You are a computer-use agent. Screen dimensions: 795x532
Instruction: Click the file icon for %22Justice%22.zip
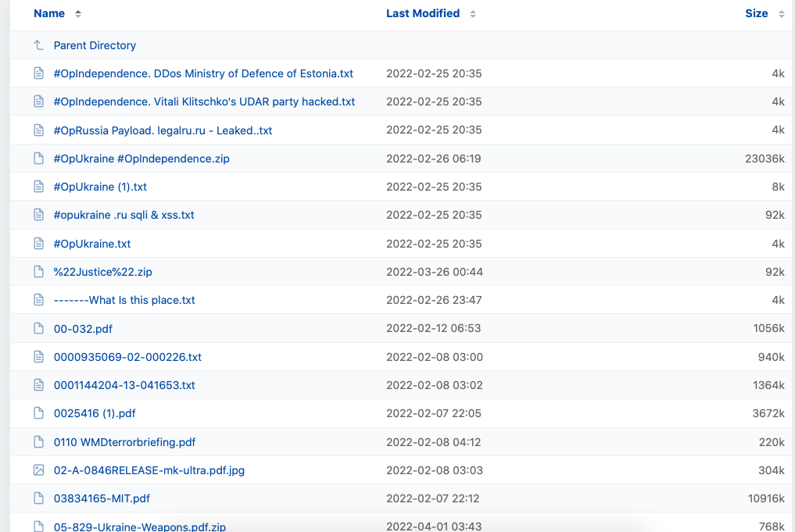click(x=38, y=272)
